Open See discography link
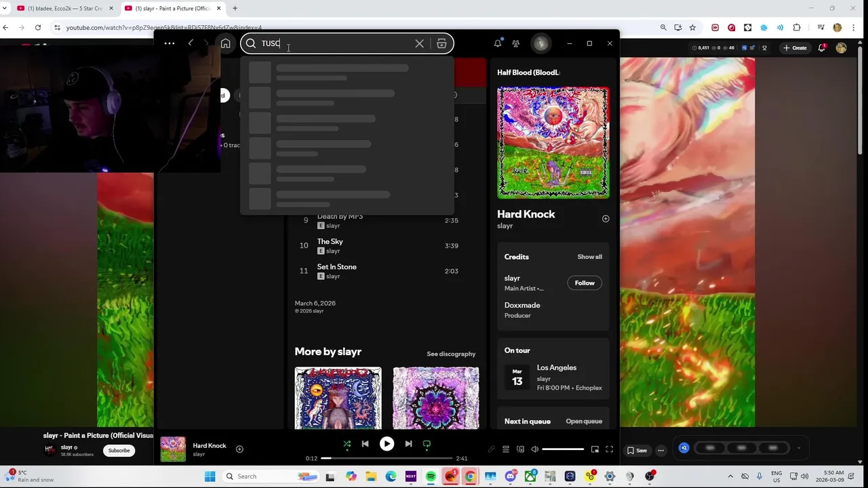The height and width of the screenshot is (488, 868). 451,354
